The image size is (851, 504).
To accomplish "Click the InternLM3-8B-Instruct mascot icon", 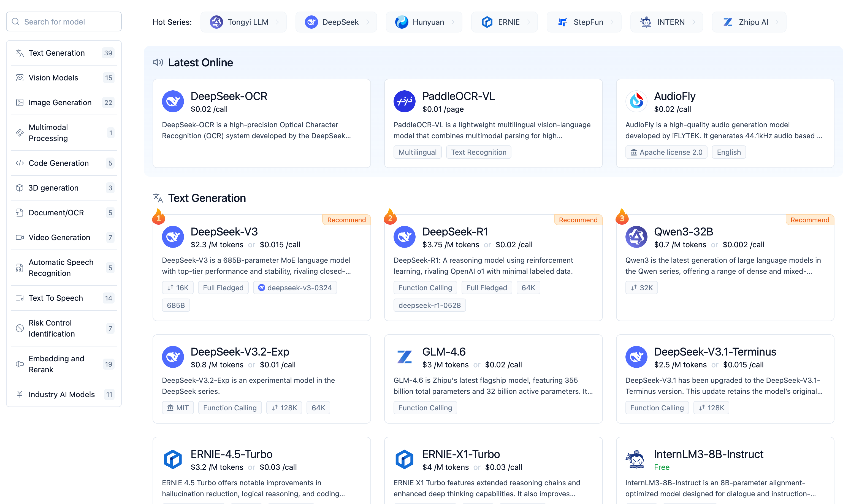I will point(636,459).
